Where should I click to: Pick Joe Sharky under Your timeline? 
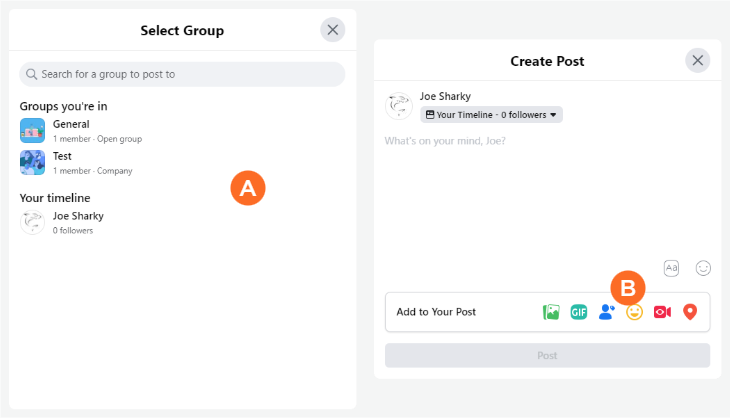tap(78, 216)
